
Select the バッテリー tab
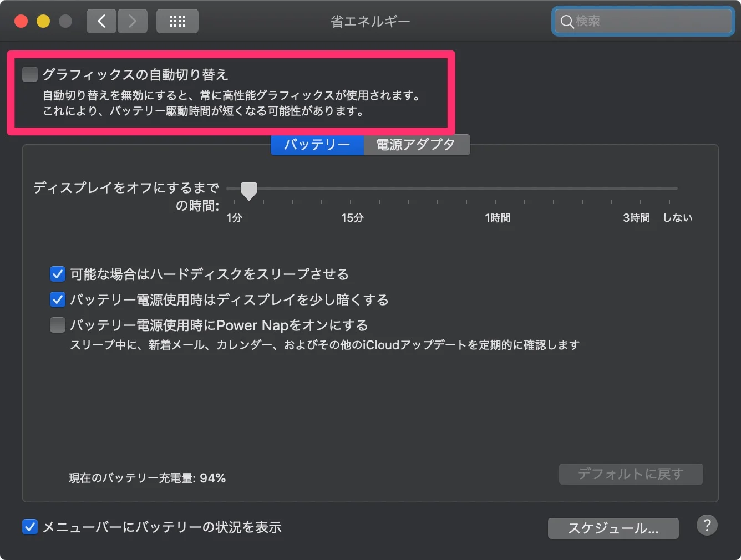click(x=317, y=145)
